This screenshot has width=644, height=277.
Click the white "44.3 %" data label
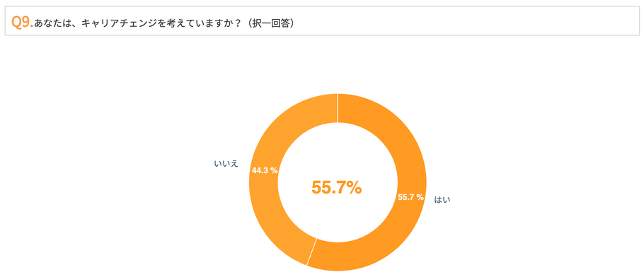point(265,170)
